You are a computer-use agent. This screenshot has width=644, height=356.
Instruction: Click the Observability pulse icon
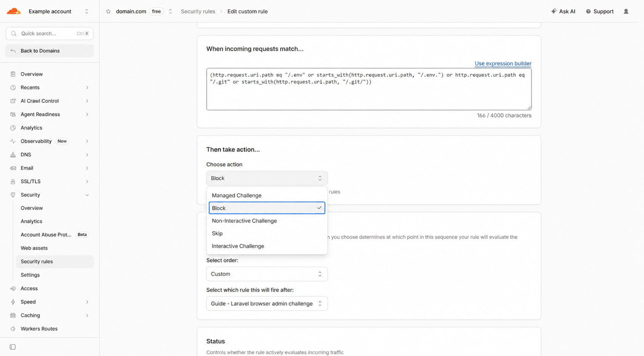point(13,141)
